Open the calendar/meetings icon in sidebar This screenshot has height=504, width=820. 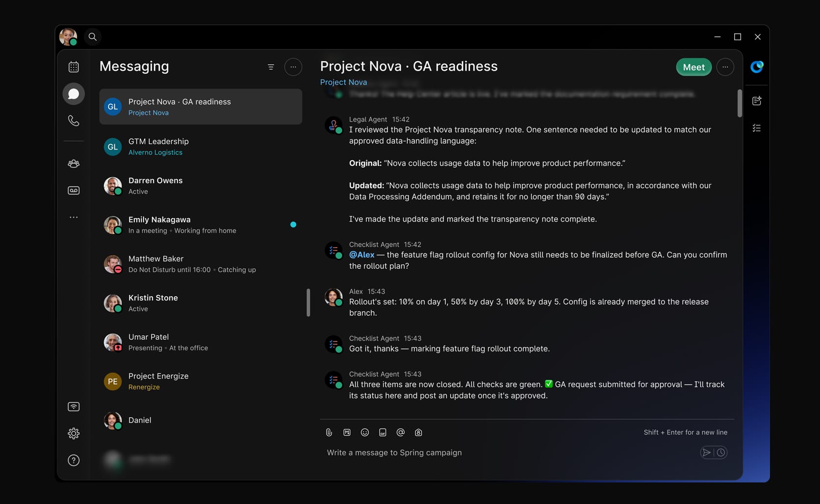[74, 67]
